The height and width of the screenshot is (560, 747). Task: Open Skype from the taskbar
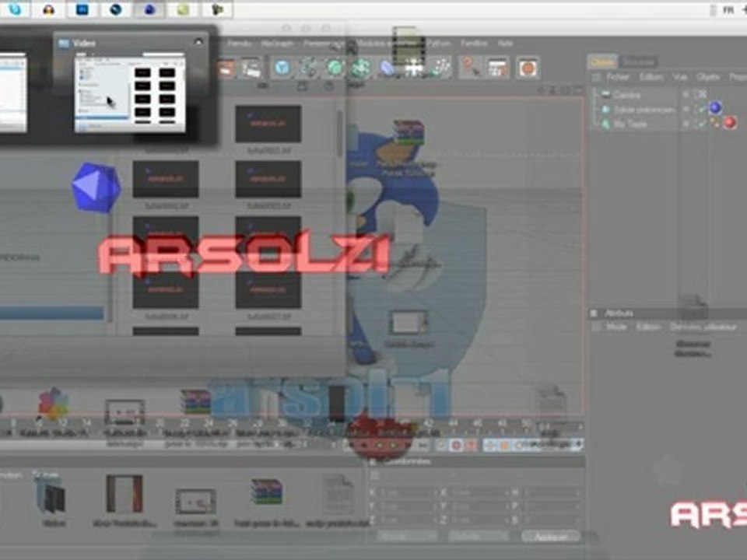pyautogui.click(x=16, y=9)
